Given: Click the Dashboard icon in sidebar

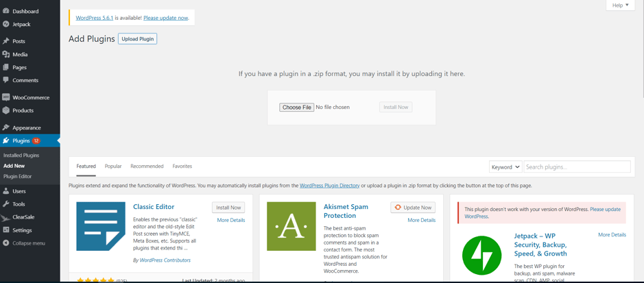Looking at the screenshot, I should (6, 11).
